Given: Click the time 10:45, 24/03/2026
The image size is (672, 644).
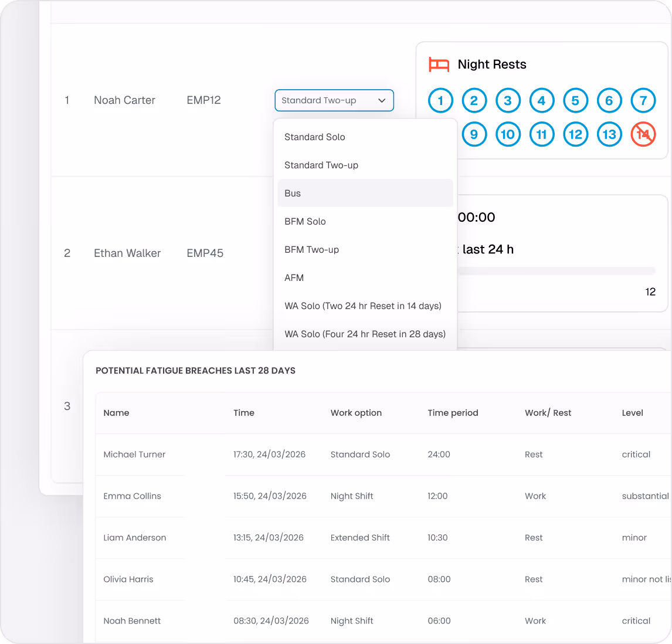Looking at the screenshot, I should [x=270, y=579].
